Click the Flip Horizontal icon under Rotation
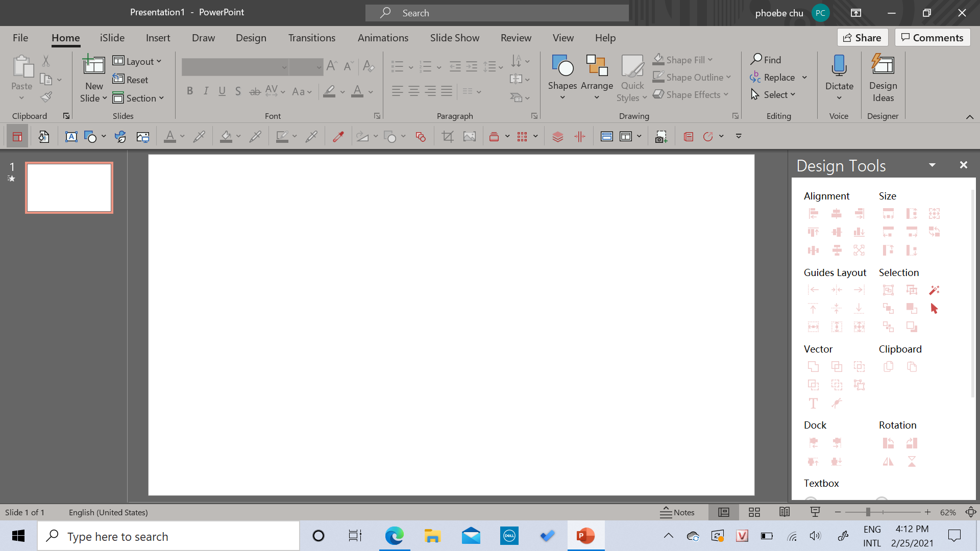980x551 pixels. pos(889,462)
